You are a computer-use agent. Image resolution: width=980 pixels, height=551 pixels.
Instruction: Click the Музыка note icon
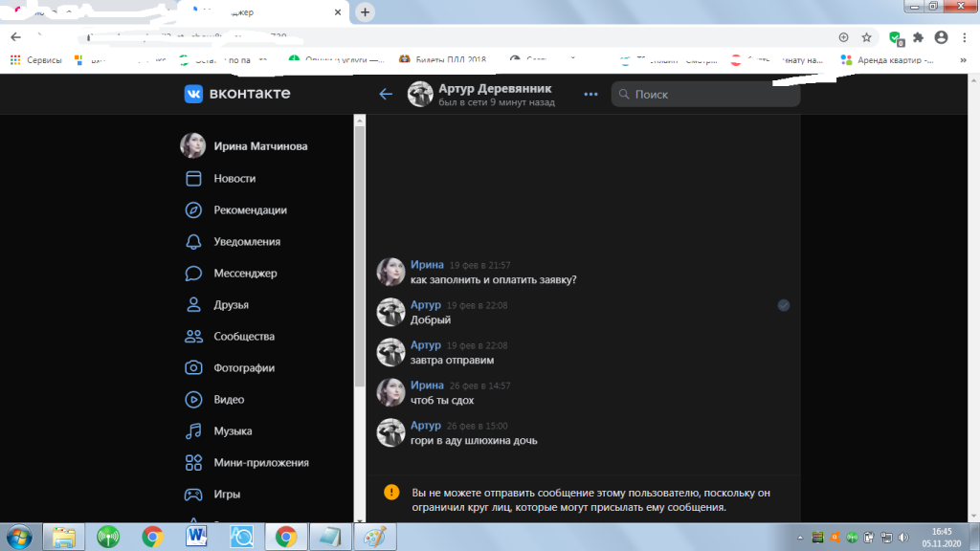click(193, 431)
